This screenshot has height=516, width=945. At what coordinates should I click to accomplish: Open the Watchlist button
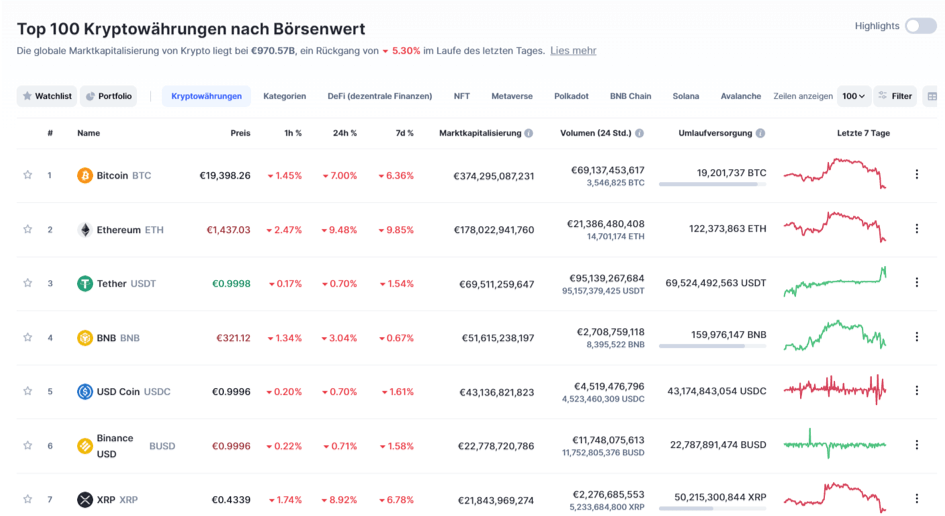click(x=47, y=96)
